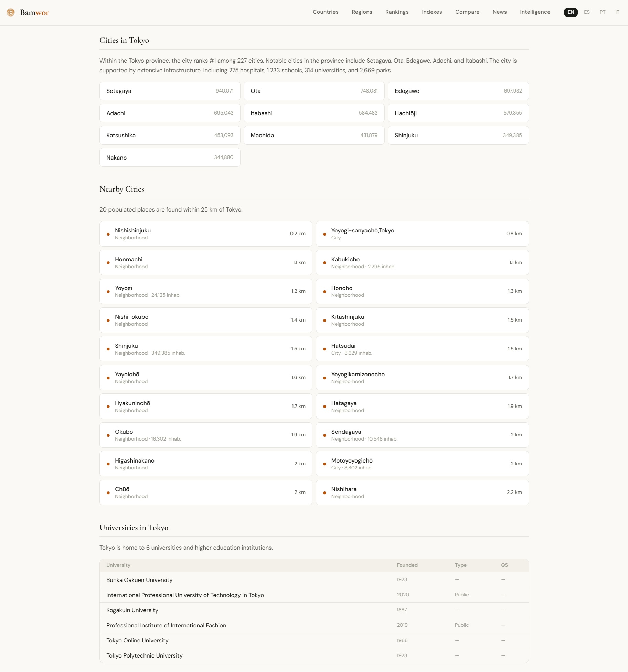Viewport: 628px width, 672px height.
Task: Click the Kabukicho nearby place
Action: point(422,262)
